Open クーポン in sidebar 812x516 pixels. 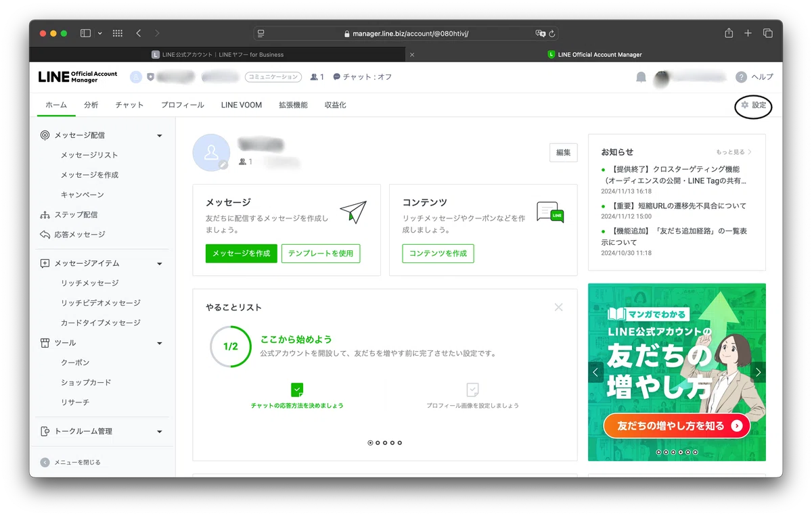coord(75,362)
